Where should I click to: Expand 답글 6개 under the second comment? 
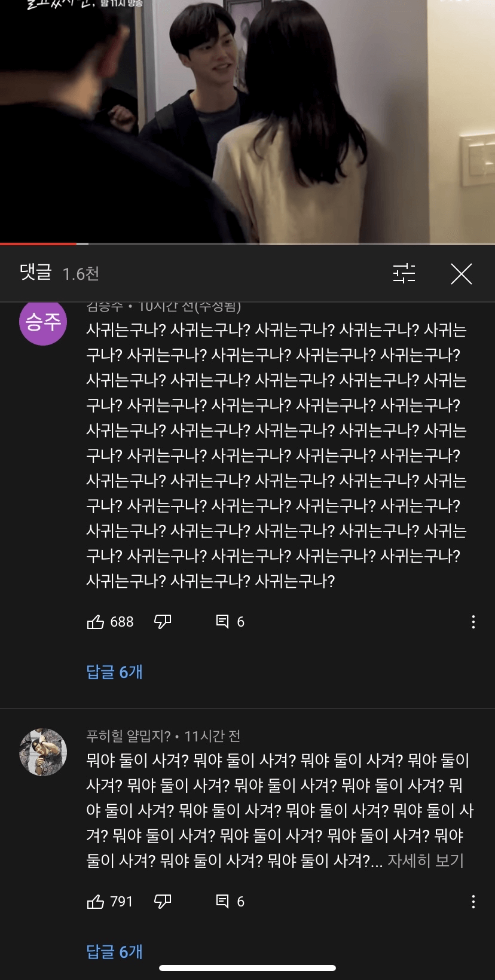pyautogui.click(x=114, y=952)
